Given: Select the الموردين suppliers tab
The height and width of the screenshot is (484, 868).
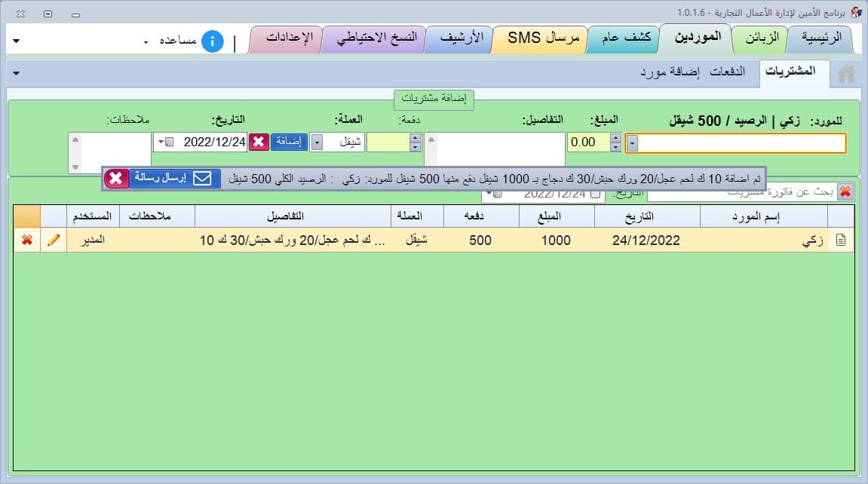Looking at the screenshot, I should click(697, 38).
